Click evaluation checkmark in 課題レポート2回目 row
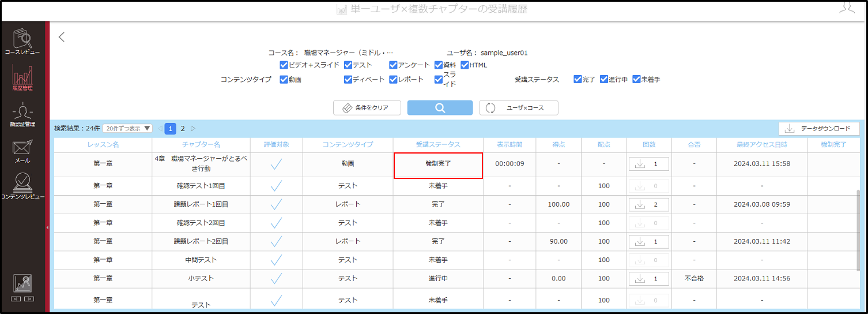 (x=276, y=241)
